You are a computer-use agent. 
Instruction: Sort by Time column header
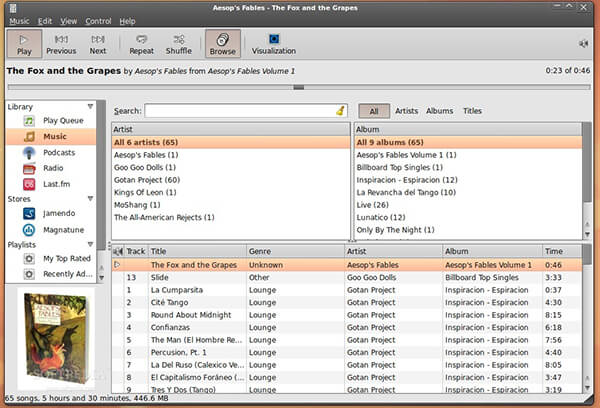click(562, 251)
